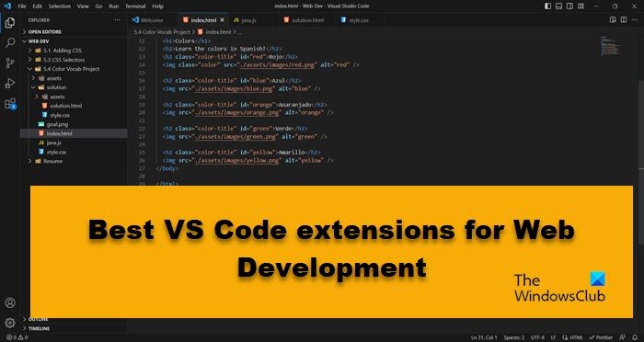Click the goal.png image file icon

(x=41, y=124)
